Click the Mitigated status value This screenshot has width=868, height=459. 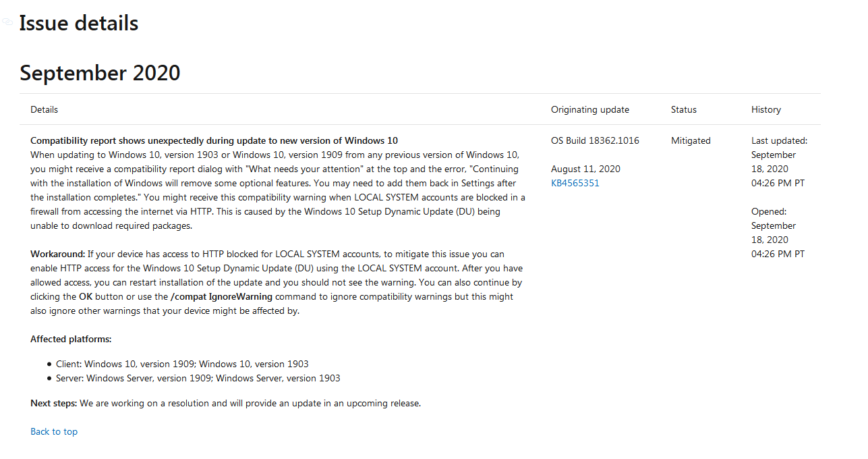691,140
